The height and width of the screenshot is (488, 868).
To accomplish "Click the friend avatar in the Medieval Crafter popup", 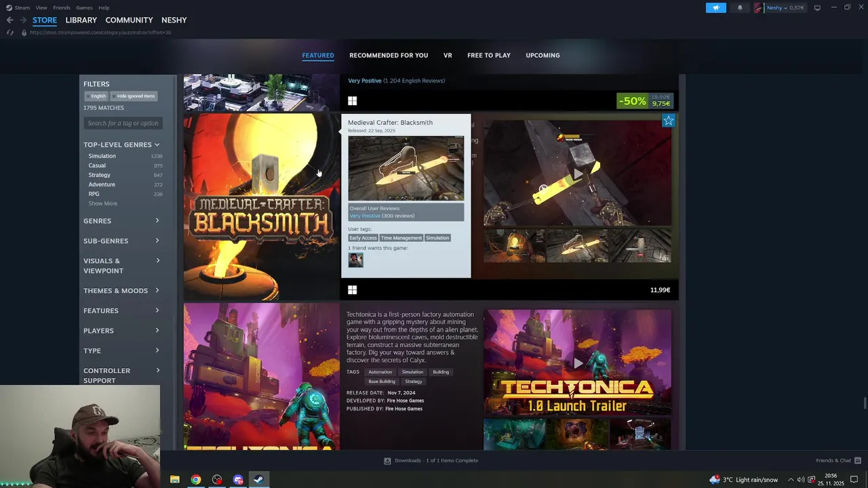I will tap(355, 260).
